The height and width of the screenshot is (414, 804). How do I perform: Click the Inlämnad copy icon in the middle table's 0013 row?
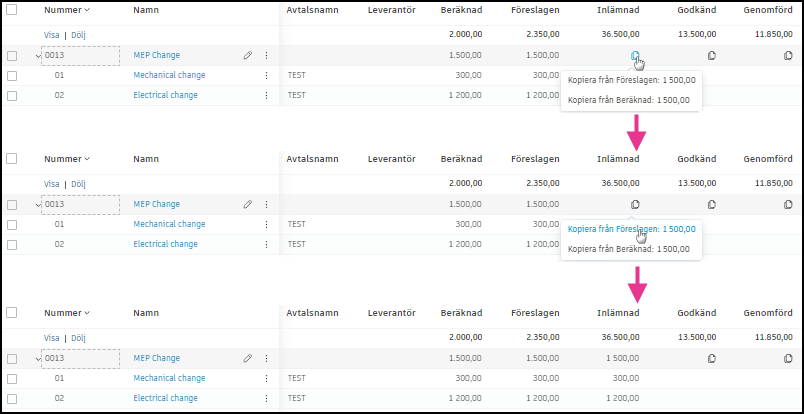click(x=635, y=204)
